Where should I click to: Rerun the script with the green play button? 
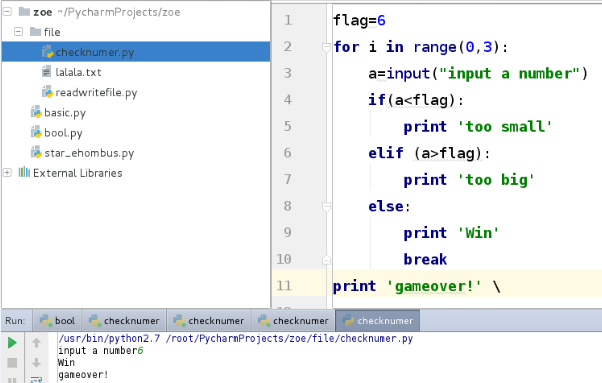[x=12, y=343]
